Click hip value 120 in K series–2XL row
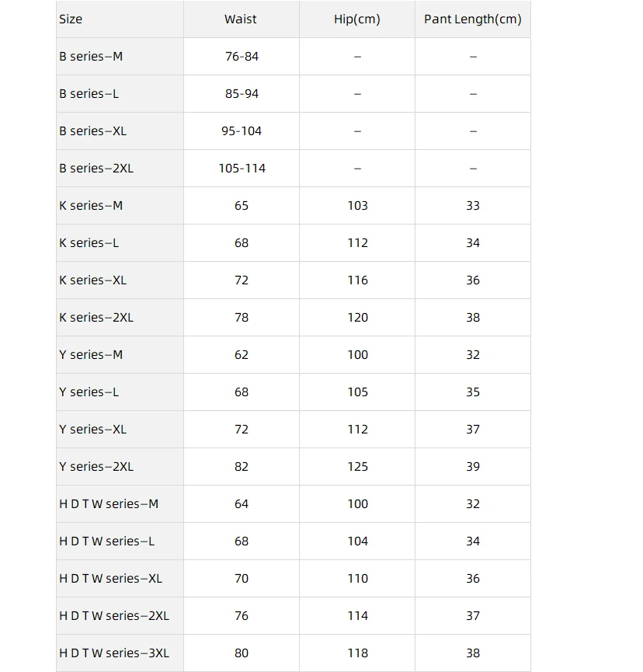Image resolution: width=643 pixels, height=672 pixels. pos(357,318)
